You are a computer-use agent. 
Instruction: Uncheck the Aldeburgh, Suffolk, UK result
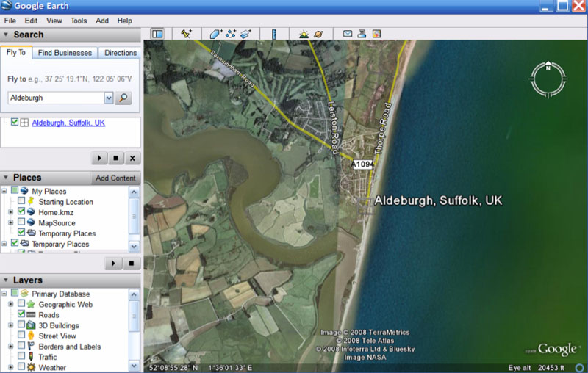click(x=15, y=122)
